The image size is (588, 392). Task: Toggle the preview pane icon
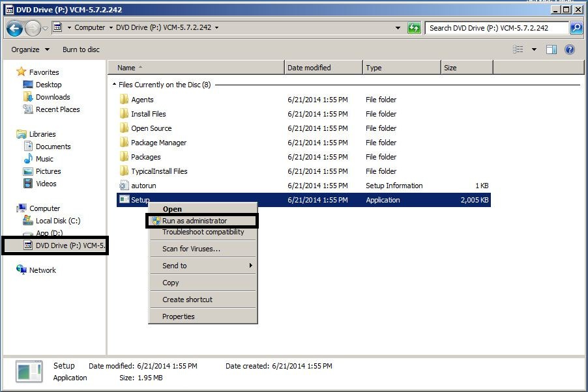551,49
